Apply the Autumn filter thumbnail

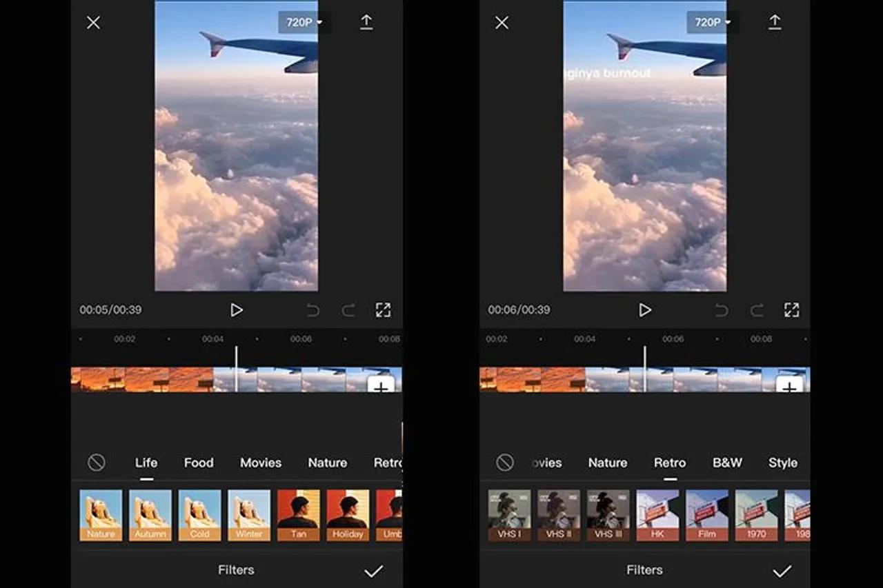pos(150,515)
